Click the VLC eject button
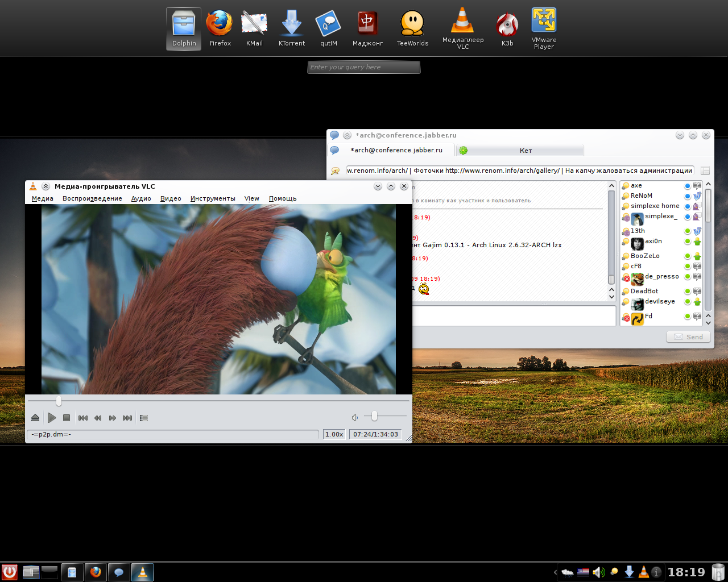The image size is (728, 582). coord(35,418)
